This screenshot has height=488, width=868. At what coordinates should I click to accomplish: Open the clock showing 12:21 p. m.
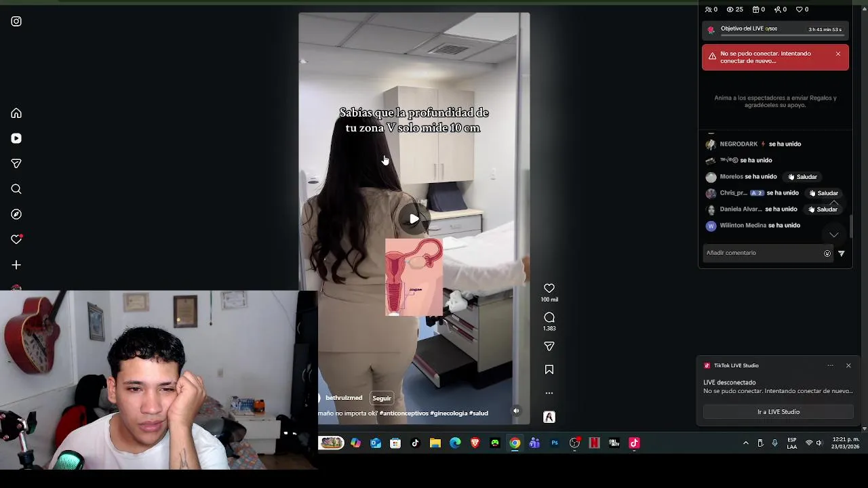click(846, 443)
